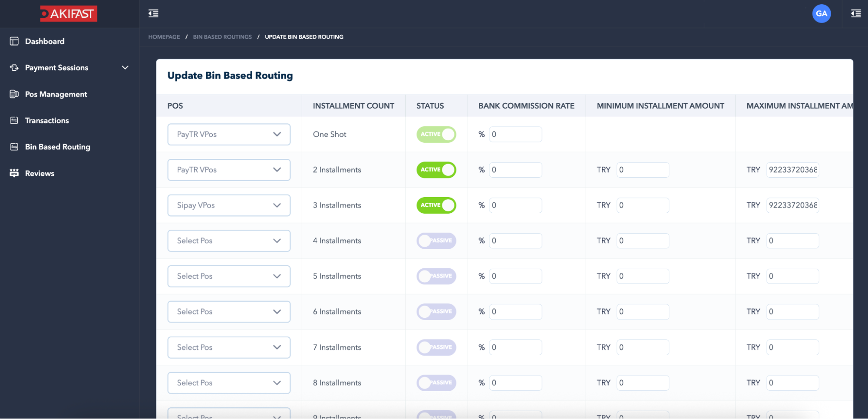Disable the 2 Installments active toggle
The image size is (868, 419).
(436, 170)
